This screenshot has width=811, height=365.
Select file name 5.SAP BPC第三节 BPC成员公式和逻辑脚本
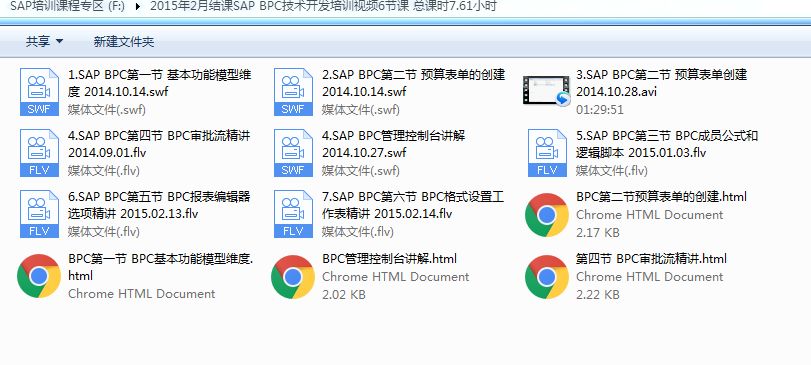click(x=667, y=144)
